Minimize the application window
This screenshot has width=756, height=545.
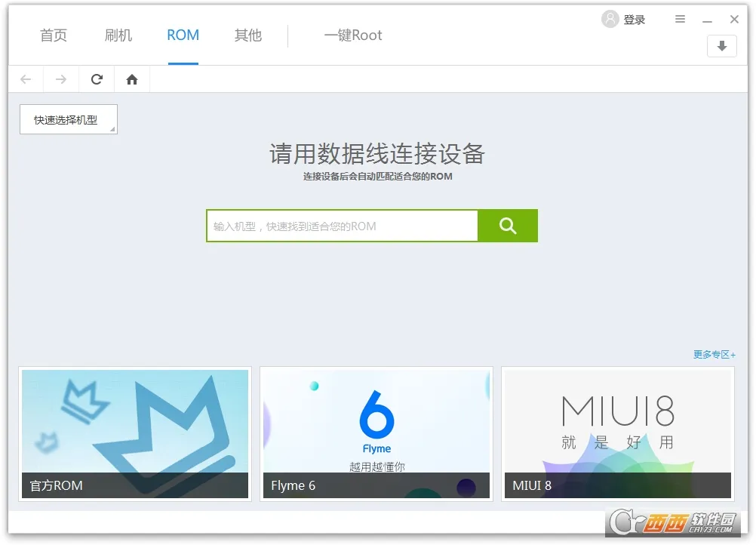707,20
